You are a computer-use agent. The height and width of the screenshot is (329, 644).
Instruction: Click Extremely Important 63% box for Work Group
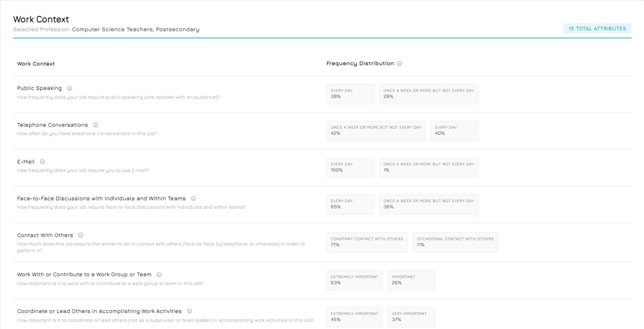pos(354,280)
